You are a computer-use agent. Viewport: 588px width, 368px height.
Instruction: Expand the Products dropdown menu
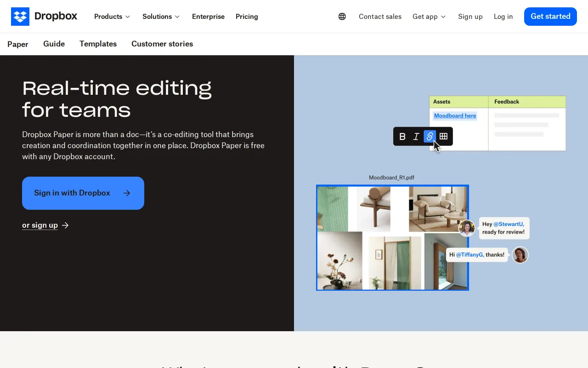click(x=112, y=17)
